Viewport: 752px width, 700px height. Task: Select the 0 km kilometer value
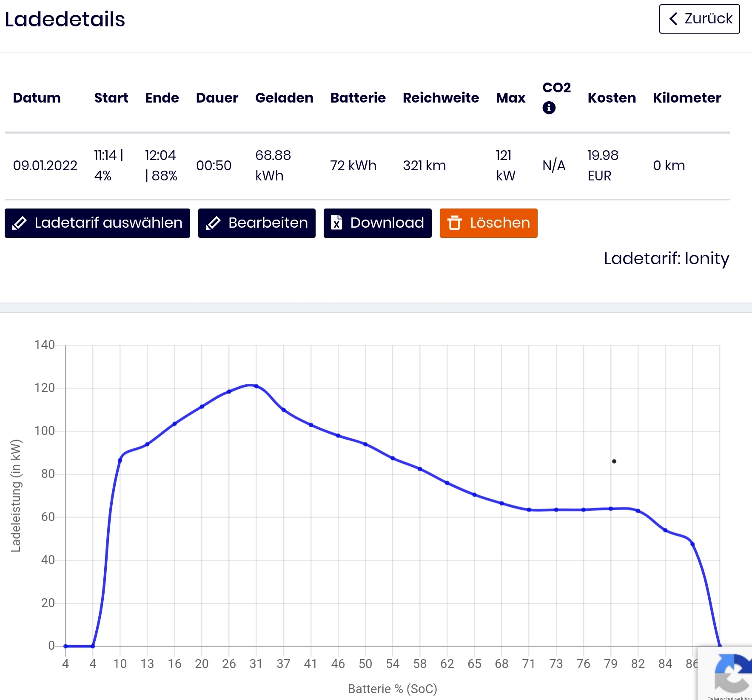(x=669, y=166)
